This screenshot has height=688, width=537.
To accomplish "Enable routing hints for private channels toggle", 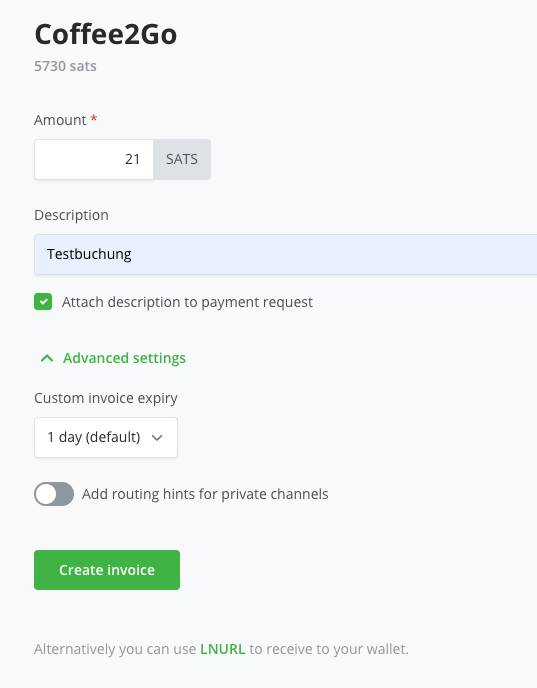I will click(x=54, y=494).
